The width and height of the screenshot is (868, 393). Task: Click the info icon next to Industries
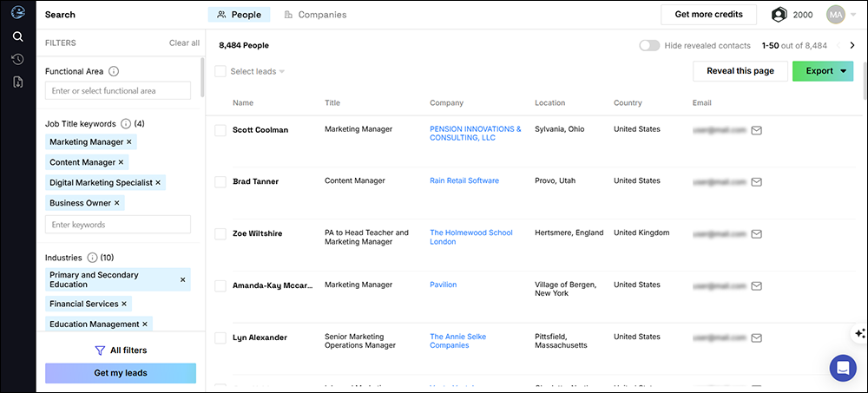pyautogui.click(x=92, y=258)
